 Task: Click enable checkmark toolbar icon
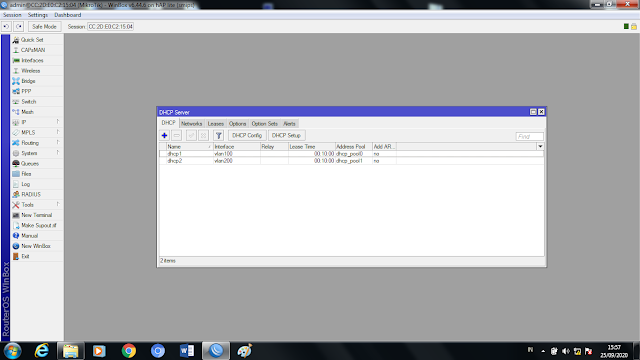(191, 136)
